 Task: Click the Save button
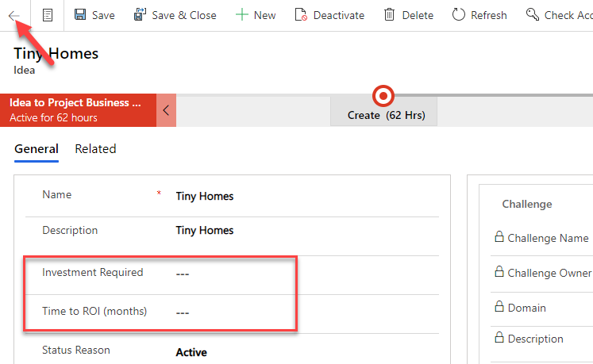(x=94, y=15)
